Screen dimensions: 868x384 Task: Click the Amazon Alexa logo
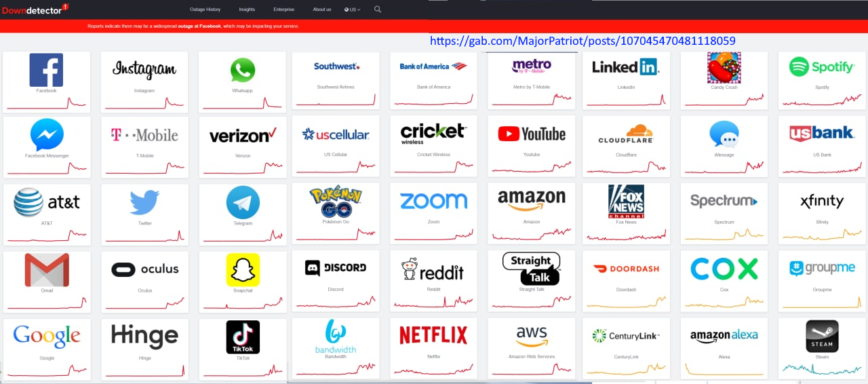[x=724, y=336]
